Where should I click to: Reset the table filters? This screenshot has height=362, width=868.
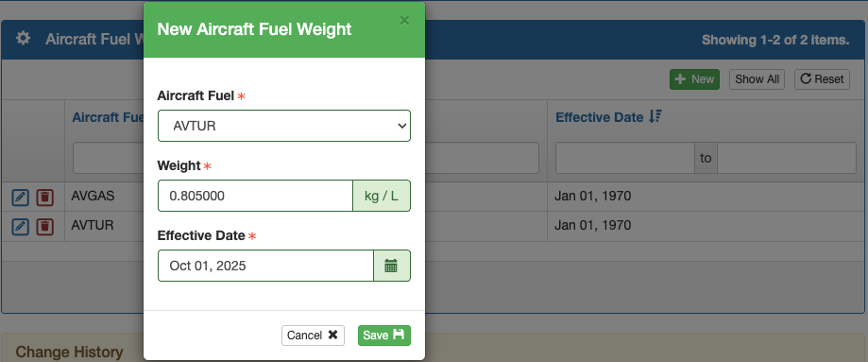pos(822,79)
